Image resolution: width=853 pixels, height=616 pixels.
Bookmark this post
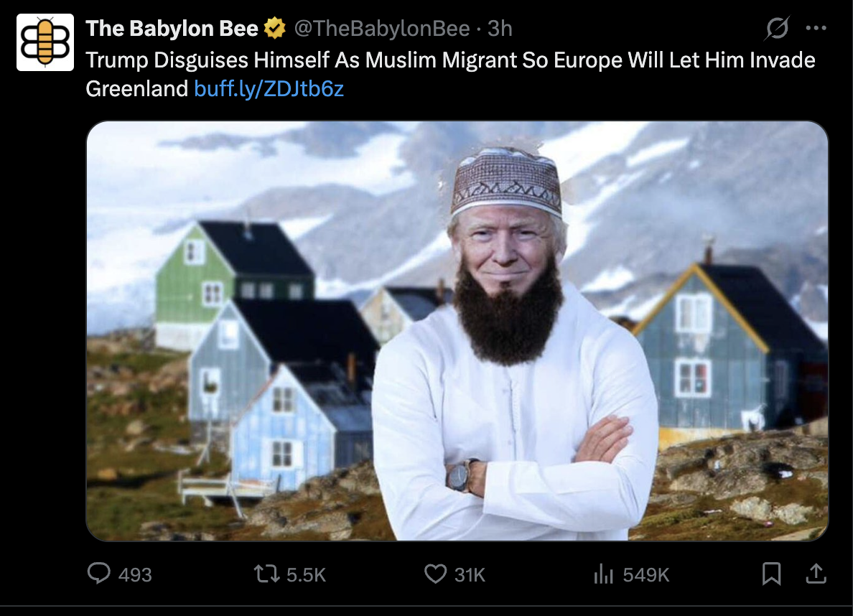tap(771, 574)
